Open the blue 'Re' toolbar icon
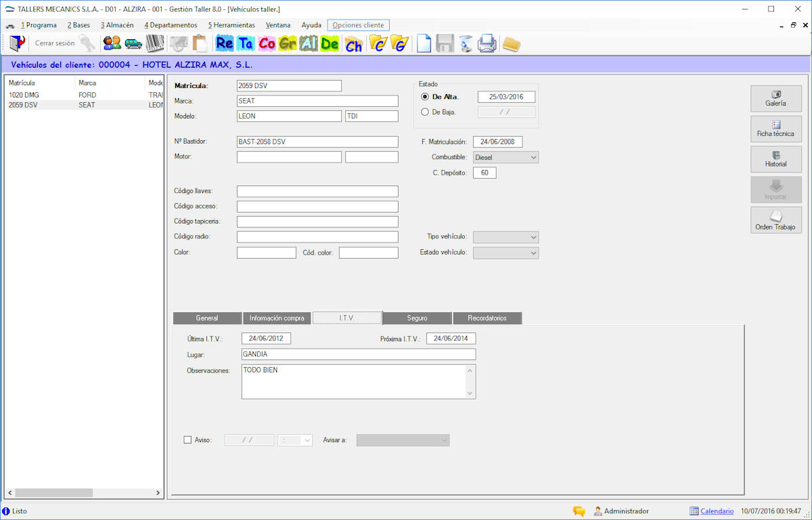The height and width of the screenshot is (520, 812). coord(225,43)
